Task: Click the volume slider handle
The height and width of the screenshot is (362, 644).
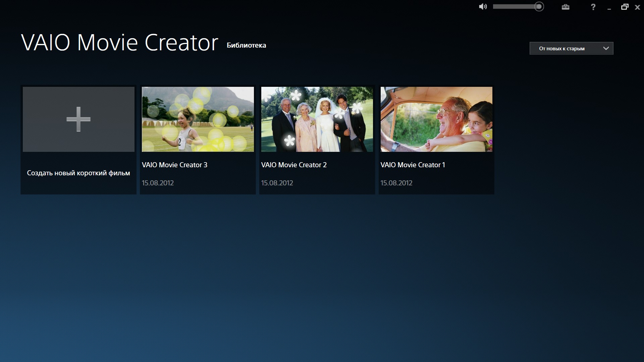Action: pos(539,7)
